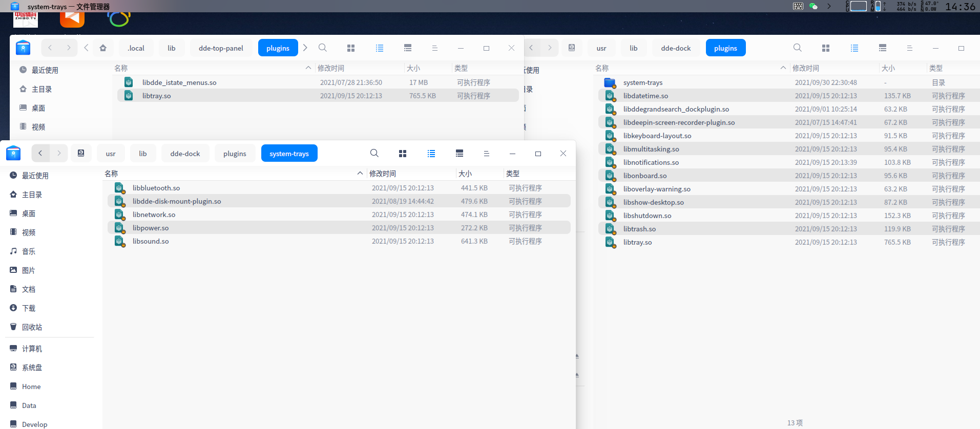Click the highlighted system-trays breadcrumb
The height and width of the screenshot is (429, 980).
pos(289,154)
